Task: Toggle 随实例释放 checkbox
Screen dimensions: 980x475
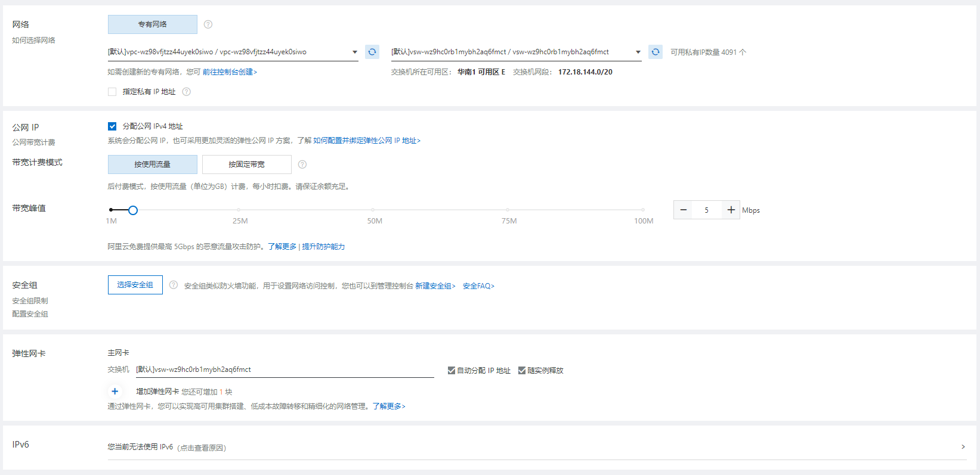Action: coord(522,371)
